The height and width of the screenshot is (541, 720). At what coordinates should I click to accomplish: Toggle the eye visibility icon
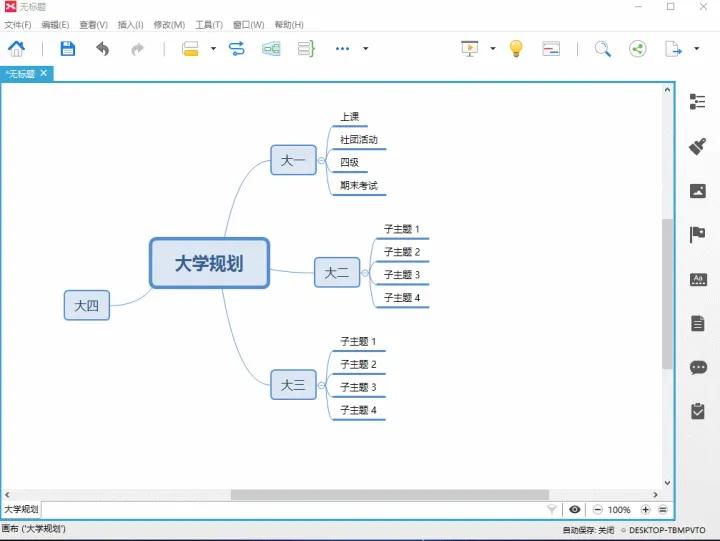(x=574, y=509)
